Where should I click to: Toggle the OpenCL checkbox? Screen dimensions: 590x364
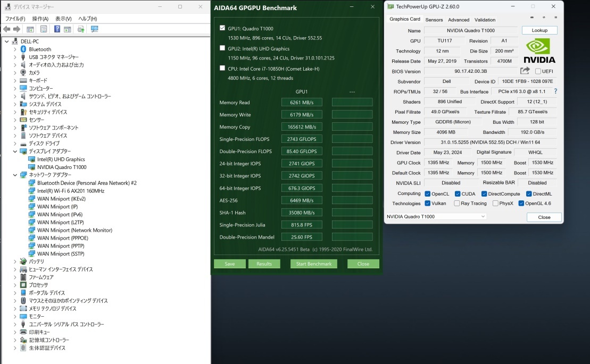(427, 194)
